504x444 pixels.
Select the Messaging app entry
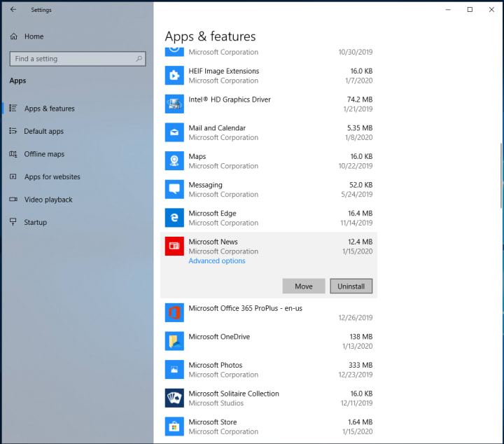[x=268, y=189]
